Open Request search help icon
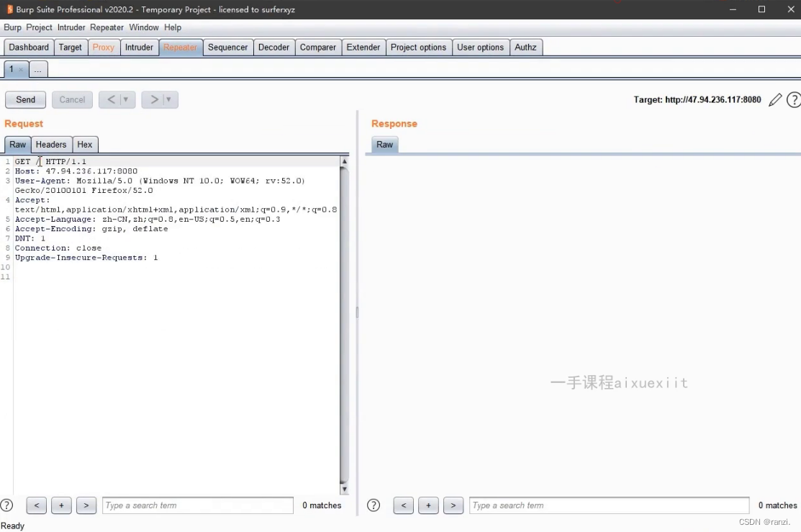Viewport: 801px width, 532px height. click(x=6, y=505)
